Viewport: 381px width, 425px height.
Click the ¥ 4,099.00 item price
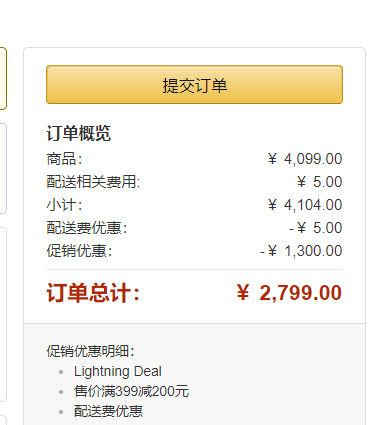click(305, 159)
